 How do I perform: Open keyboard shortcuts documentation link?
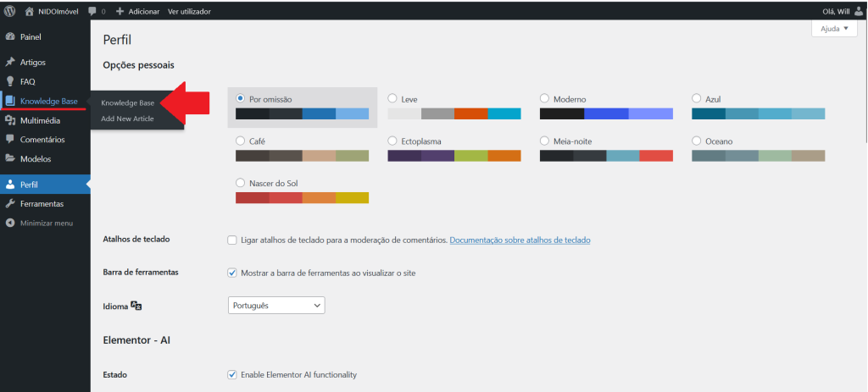[x=520, y=240]
